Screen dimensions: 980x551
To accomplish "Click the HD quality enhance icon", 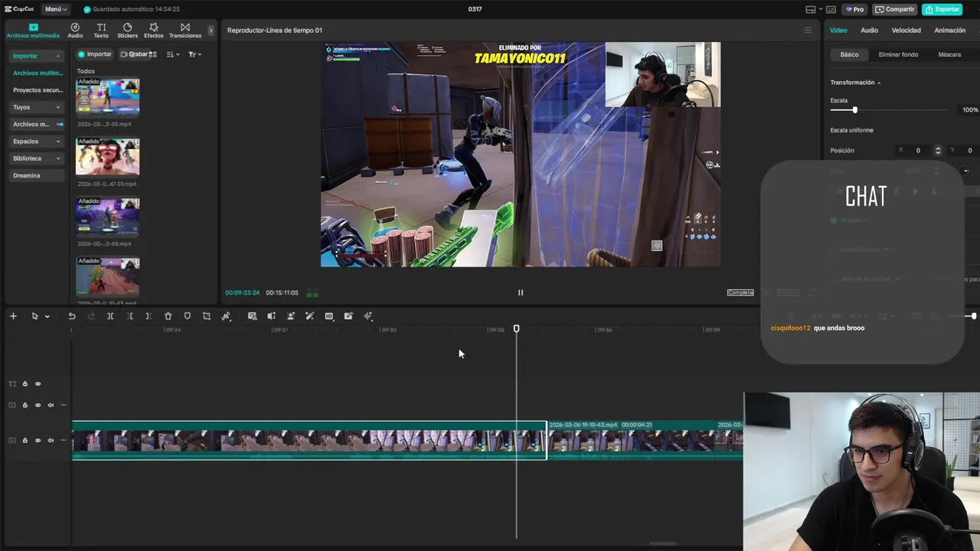I will 328,316.
